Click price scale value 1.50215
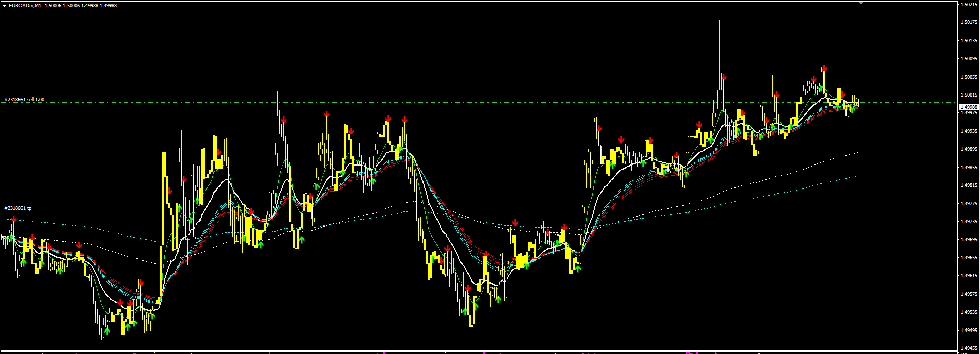980x354 pixels. [x=969, y=5]
